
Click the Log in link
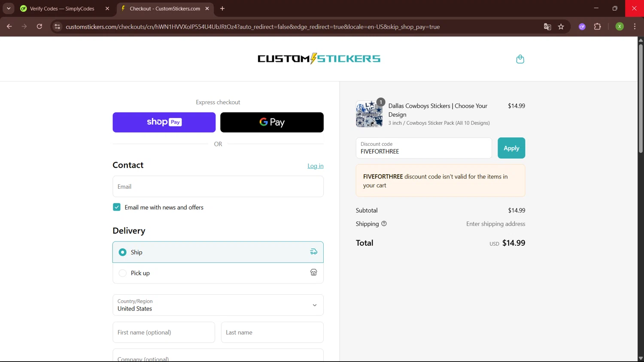(x=316, y=166)
